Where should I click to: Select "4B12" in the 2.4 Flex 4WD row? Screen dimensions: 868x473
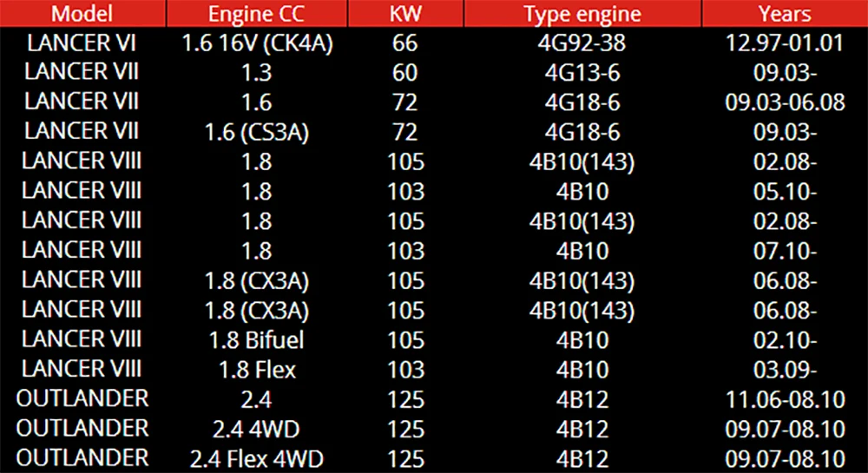pyautogui.click(x=582, y=459)
